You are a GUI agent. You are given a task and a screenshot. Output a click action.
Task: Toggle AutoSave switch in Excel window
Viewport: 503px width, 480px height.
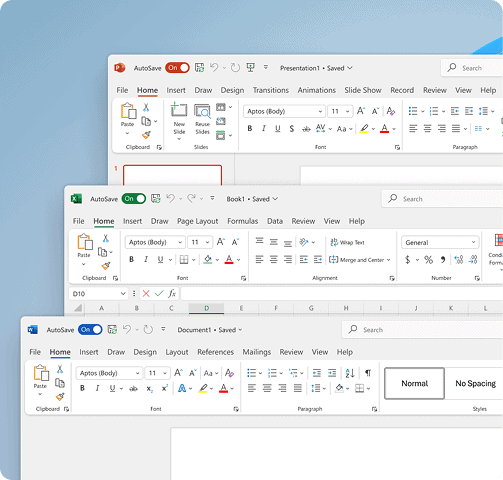tap(134, 199)
